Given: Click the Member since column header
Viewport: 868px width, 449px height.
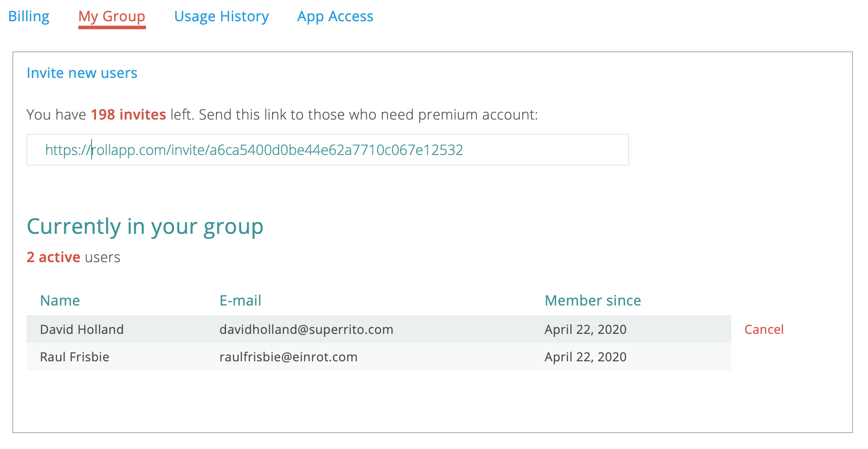Looking at the screenshot, I should pyautogui.click(x=593, y=301).
